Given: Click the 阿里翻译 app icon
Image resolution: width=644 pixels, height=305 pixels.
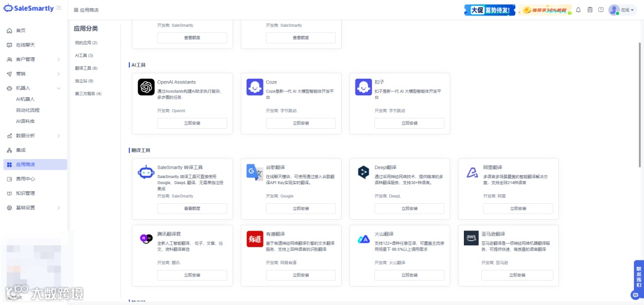Looking at the screenshot, I should (472, 172).
